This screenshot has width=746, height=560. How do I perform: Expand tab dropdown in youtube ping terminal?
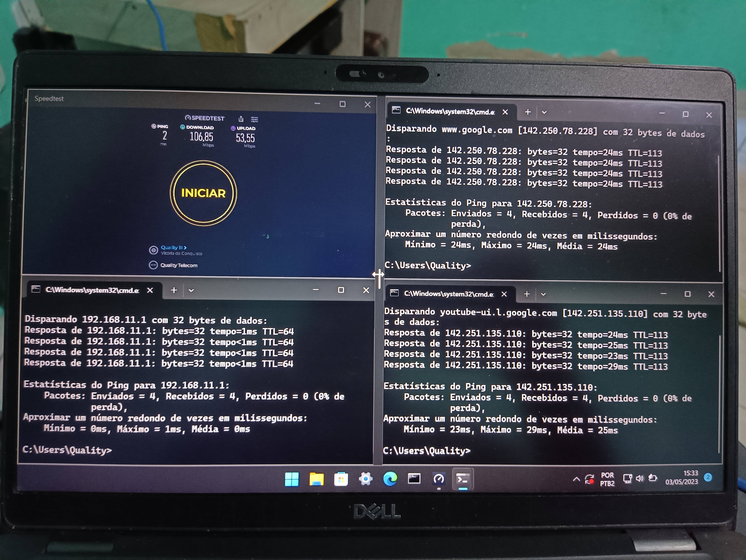pyautogui.click(x=543, y=294)
